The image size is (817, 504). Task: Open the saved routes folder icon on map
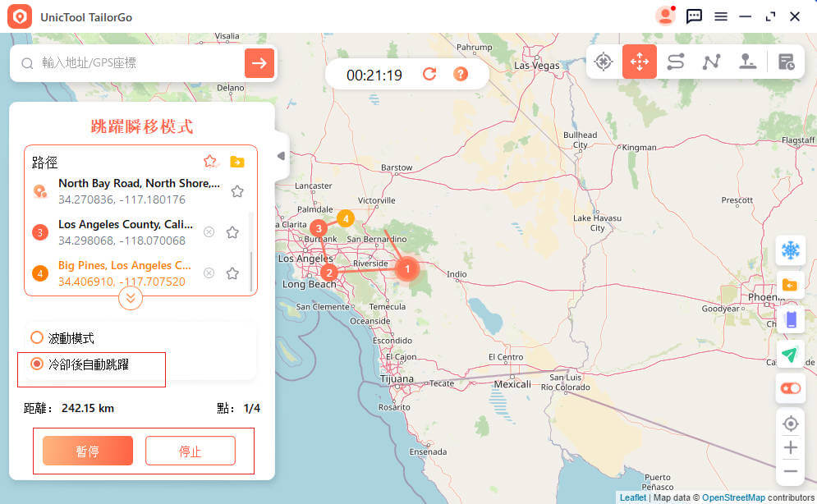791,285
